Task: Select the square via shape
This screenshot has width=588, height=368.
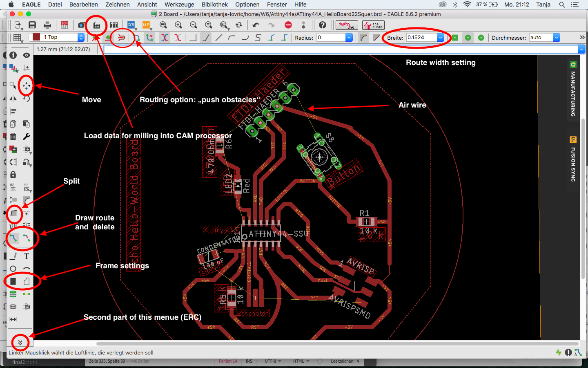Action: pyautogui.click(x=455, y=38)
